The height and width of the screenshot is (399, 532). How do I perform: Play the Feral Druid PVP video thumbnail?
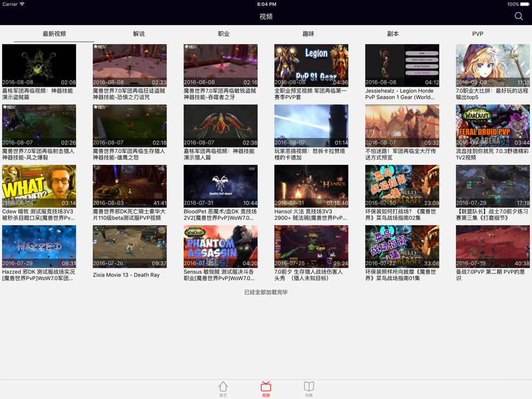pyautogui.click(x=493, y=126)
